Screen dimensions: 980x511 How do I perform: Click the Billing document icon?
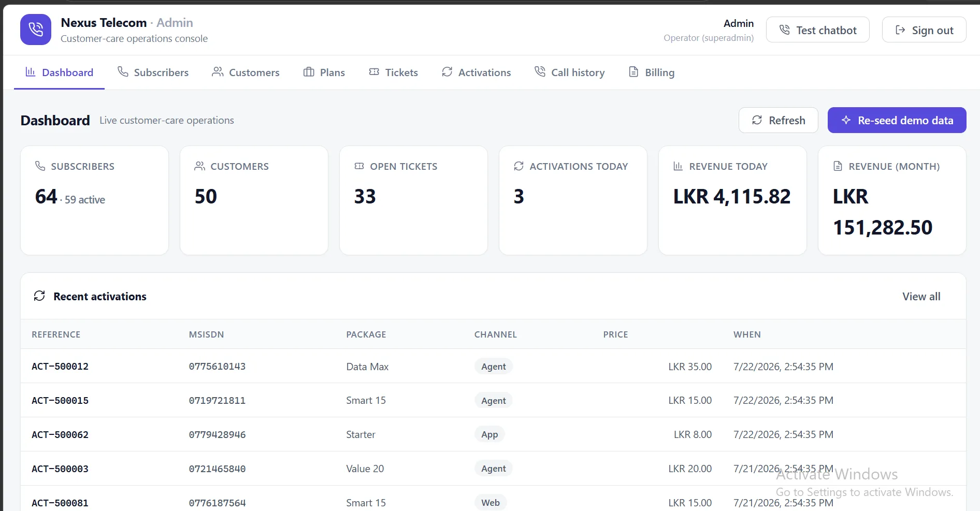[x=633, y=72]
